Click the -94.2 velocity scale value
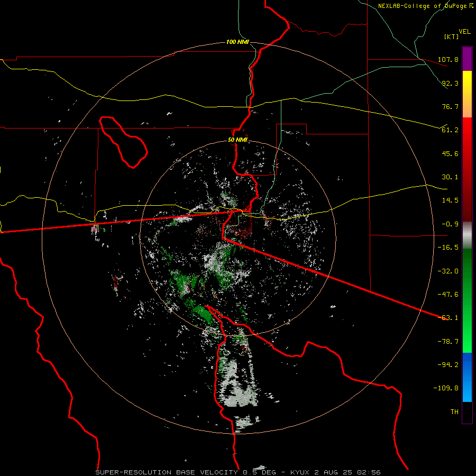 tap(448, 365)
